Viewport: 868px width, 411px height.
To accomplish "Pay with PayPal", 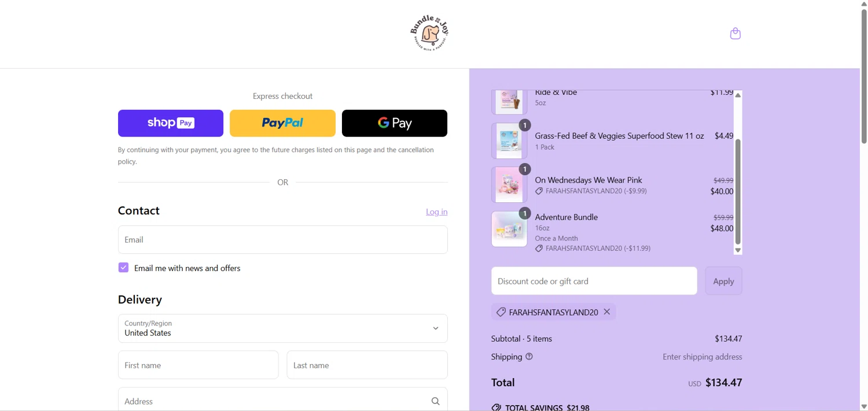I will point(282,123).
